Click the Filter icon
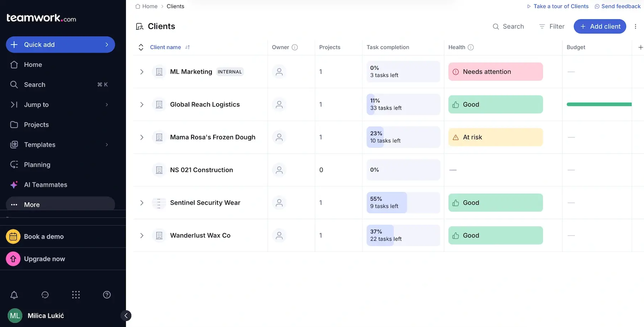644x327 pixels. tap(542, 26)
